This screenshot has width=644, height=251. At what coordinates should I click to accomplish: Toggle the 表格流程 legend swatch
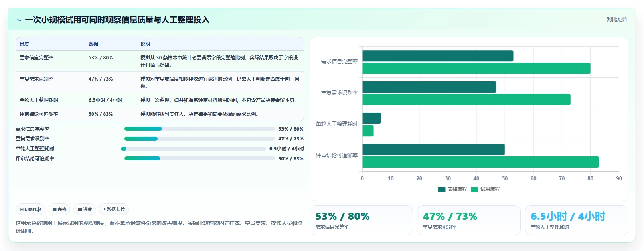(441, 189)
